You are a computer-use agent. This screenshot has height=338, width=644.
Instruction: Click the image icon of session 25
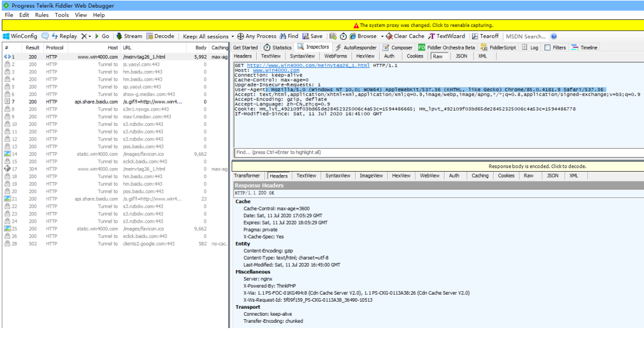click(x=7, y=228)
